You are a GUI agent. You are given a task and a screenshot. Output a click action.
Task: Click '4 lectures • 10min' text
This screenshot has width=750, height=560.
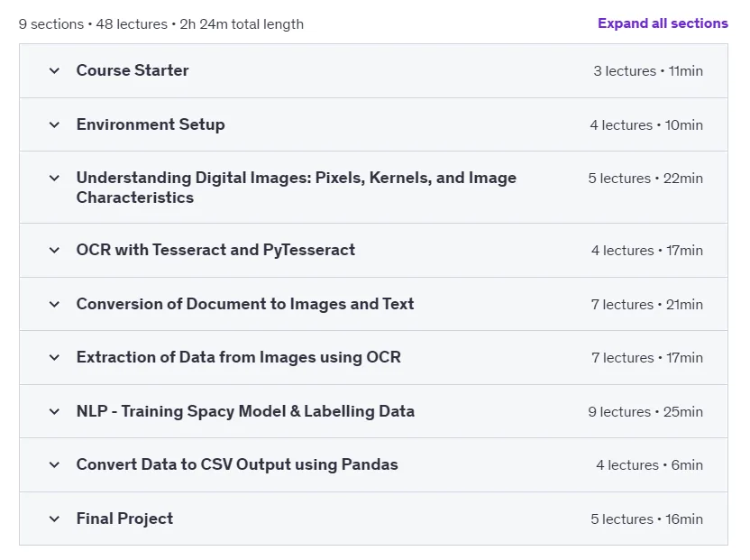(646, 125)
